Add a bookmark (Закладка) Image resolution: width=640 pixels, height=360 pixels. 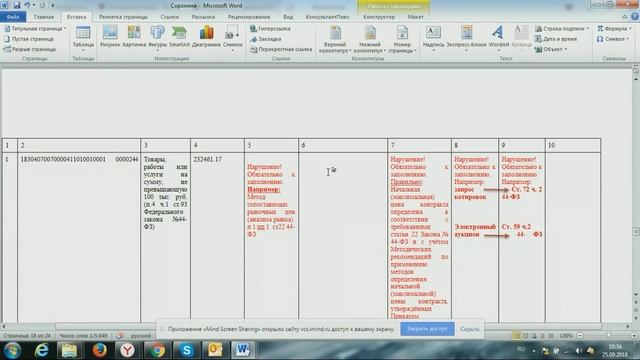pos(266,39)
